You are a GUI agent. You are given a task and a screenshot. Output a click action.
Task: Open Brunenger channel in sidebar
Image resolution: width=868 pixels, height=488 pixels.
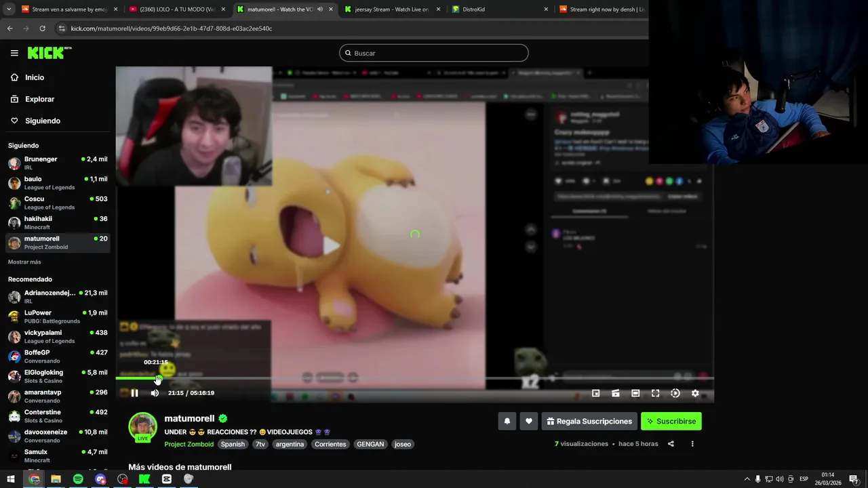point(58,163)
